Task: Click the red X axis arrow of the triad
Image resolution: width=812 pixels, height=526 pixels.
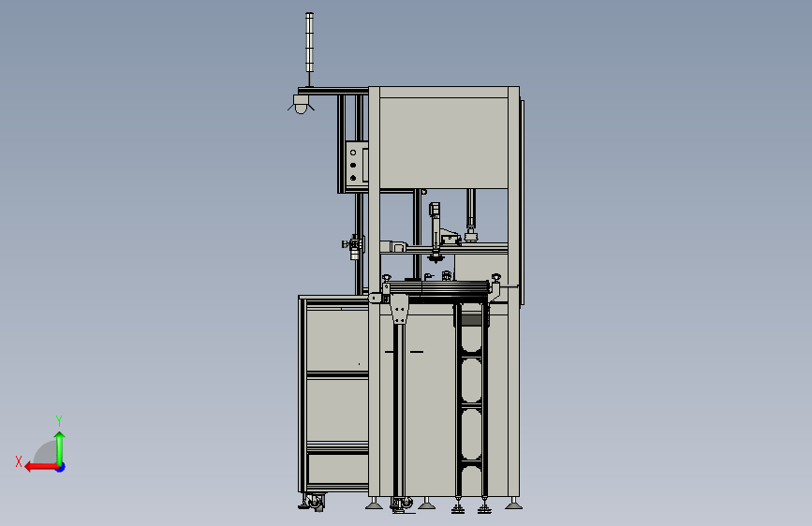Action: coord(41,467)
